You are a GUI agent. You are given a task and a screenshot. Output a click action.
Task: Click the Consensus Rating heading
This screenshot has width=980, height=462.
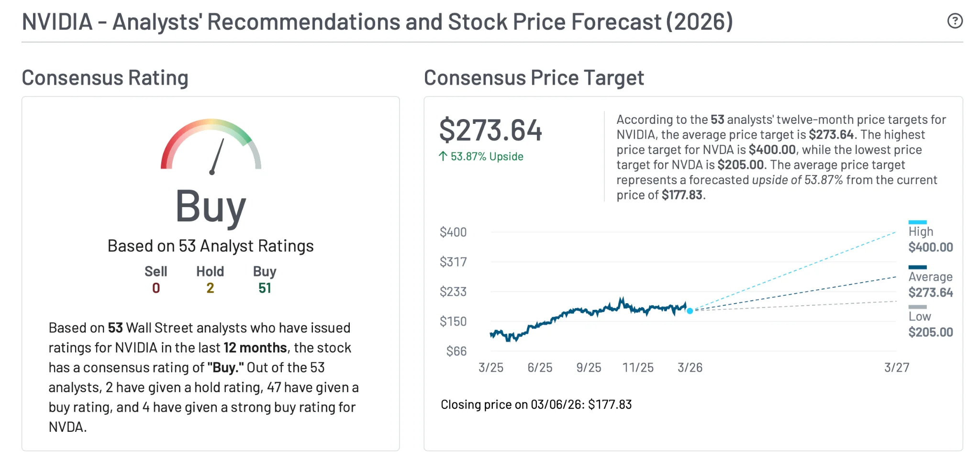tap(105, 77)
